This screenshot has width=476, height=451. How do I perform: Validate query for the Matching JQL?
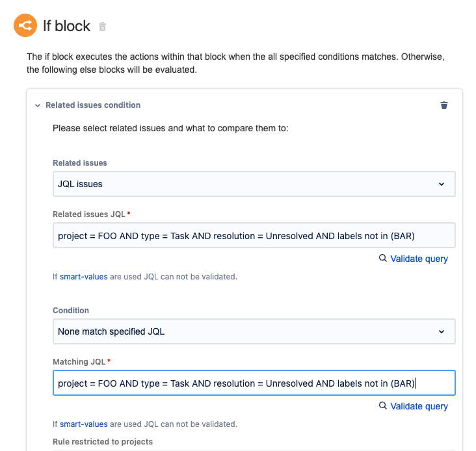(419, 406)
